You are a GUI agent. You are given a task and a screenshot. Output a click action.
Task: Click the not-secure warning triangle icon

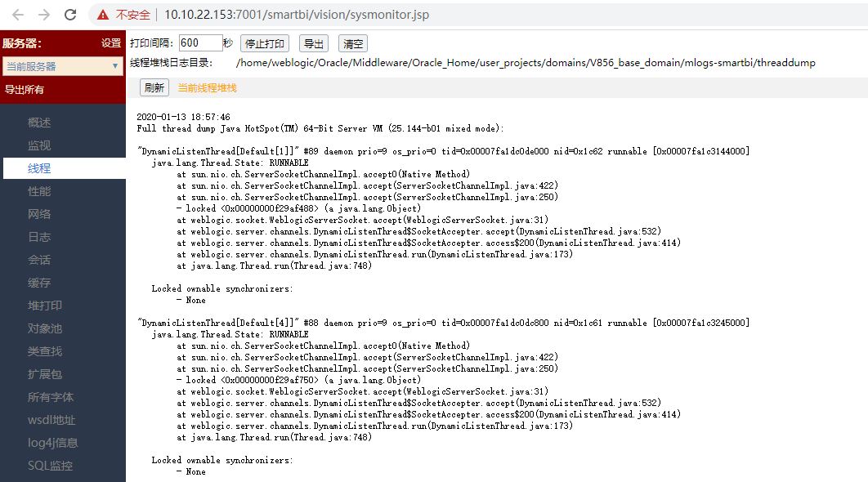(x=103, y=15)
